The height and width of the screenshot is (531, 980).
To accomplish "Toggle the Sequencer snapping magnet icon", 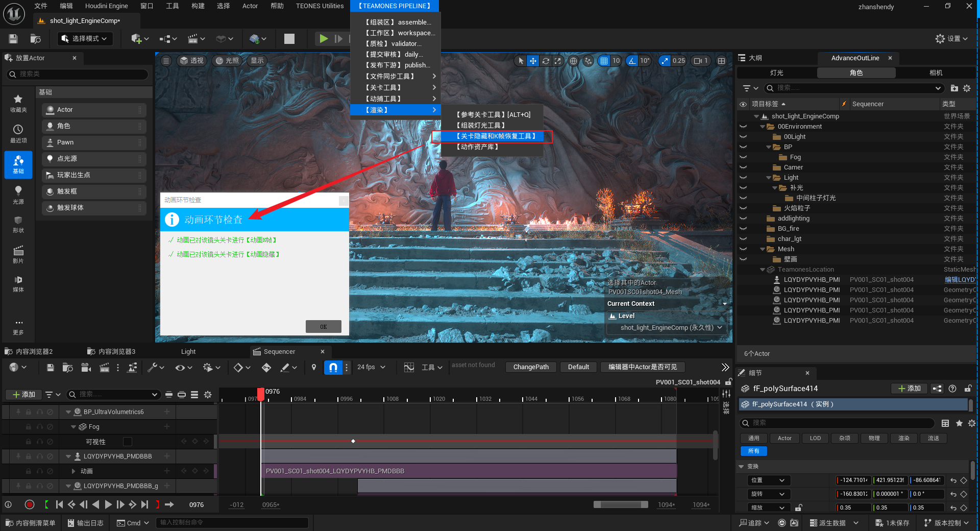I will point(333,367).
